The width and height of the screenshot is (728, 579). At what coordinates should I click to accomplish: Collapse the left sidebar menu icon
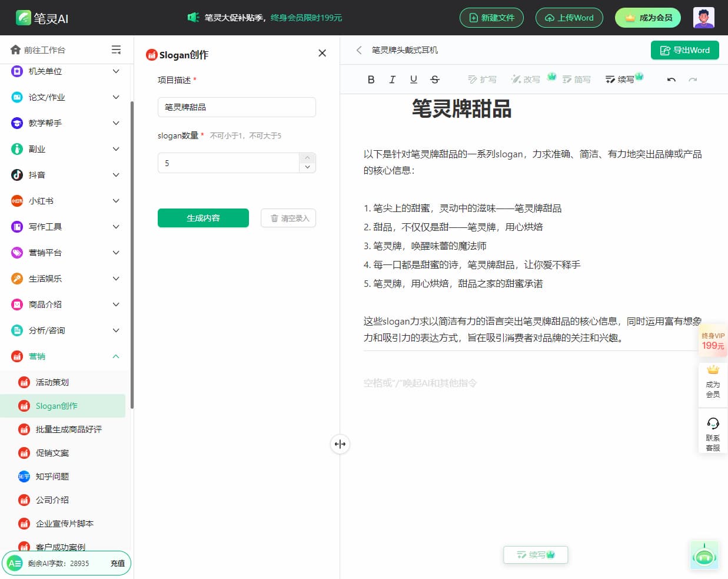coord(117,50)
